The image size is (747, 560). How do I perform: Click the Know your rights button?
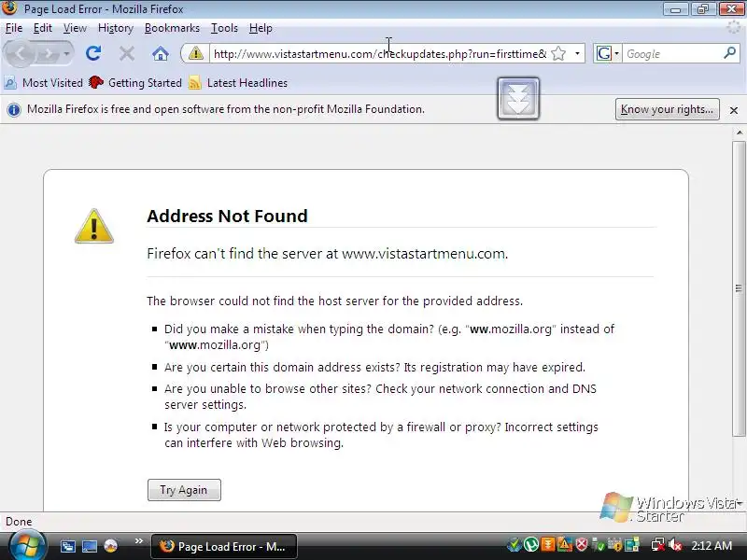pyautogui.click(x=667, y=109)
